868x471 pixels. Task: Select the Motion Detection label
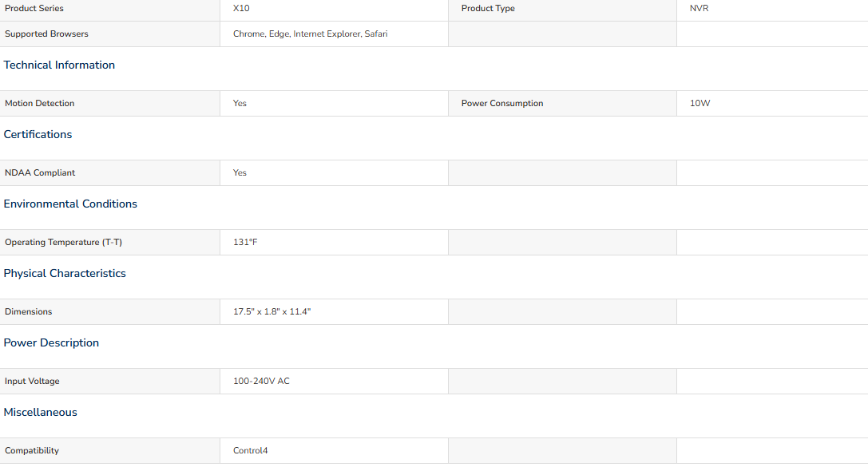coord(39,104)
